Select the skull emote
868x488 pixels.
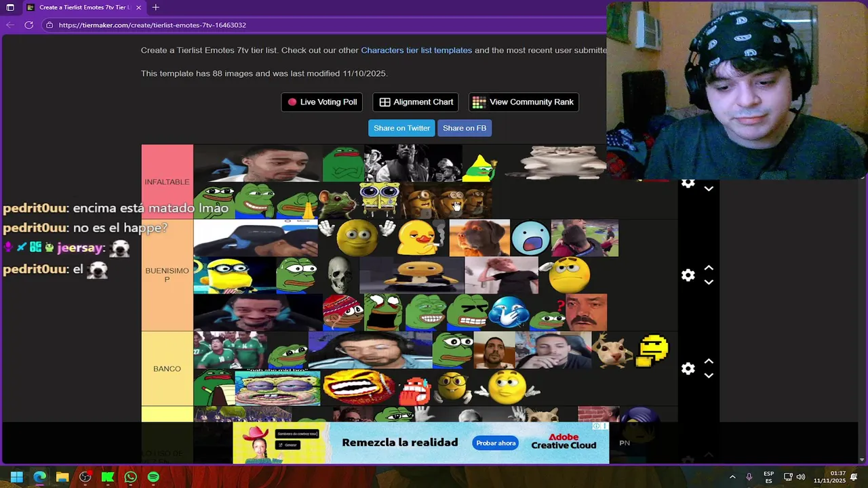(x=339, y=275)
